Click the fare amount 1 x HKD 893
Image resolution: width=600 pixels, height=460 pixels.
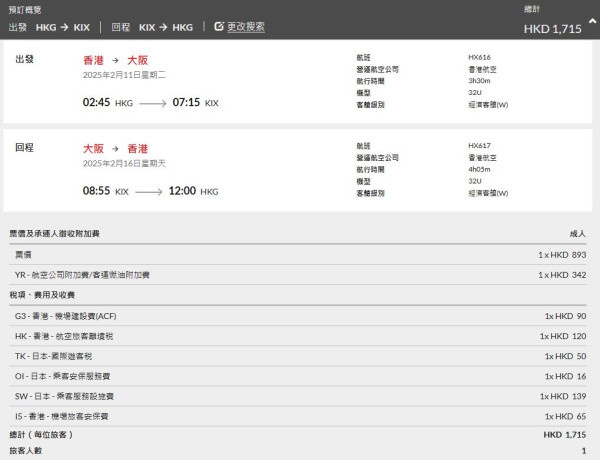562,255
